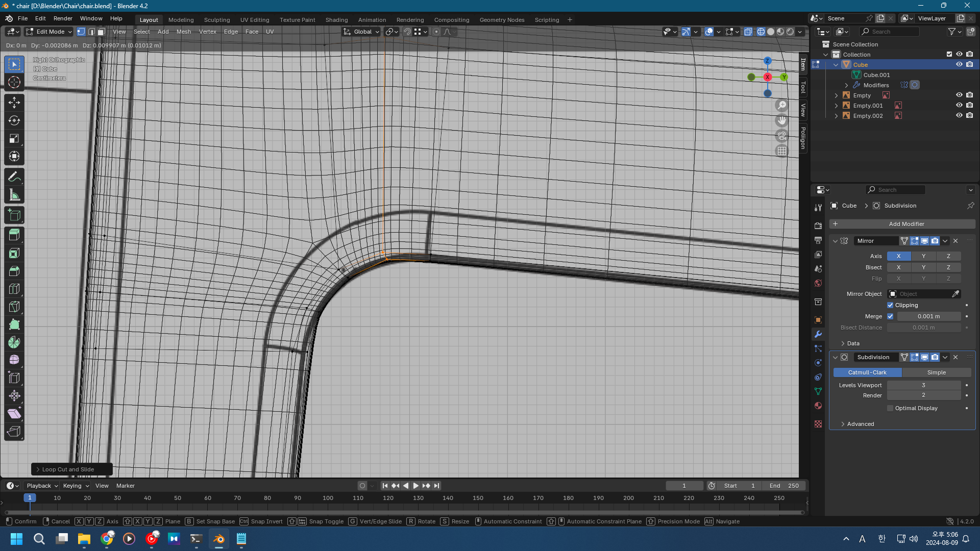980x551 pixels.
Task: Open the Render menu
Action: pos(63,18)
